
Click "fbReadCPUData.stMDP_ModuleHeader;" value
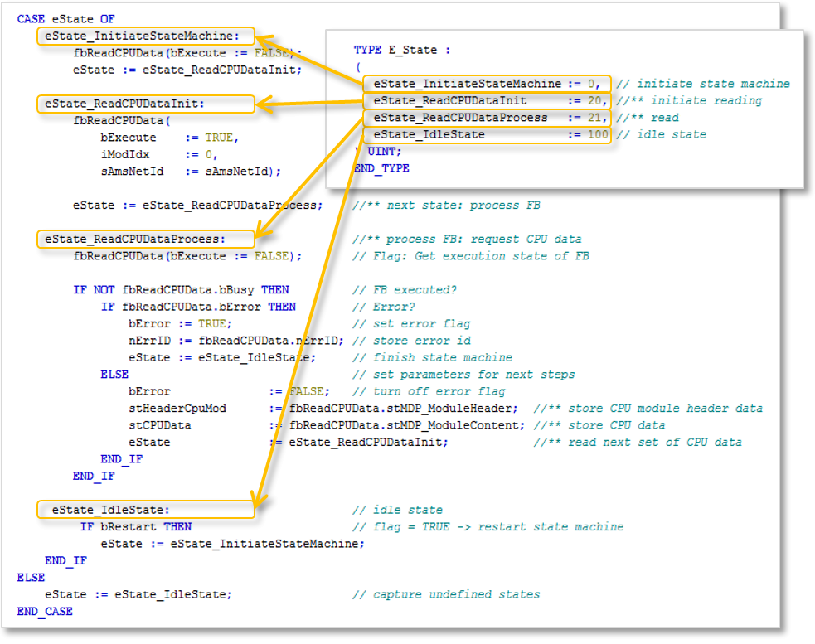point(403,409)
